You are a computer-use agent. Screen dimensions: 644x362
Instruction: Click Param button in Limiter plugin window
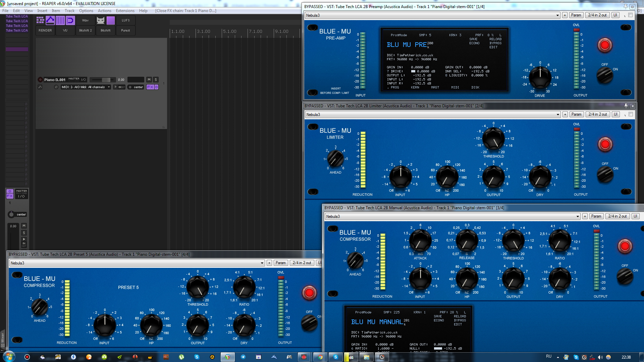[x=576, y=115]
